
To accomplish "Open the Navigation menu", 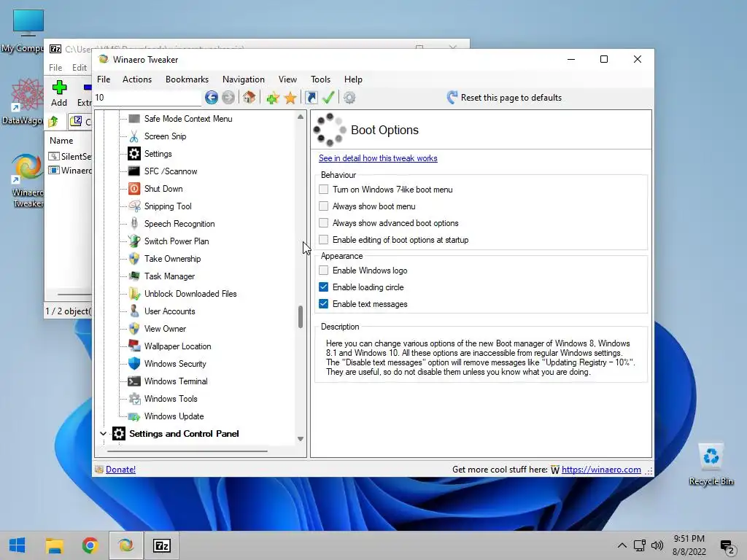I will (244, 79).
